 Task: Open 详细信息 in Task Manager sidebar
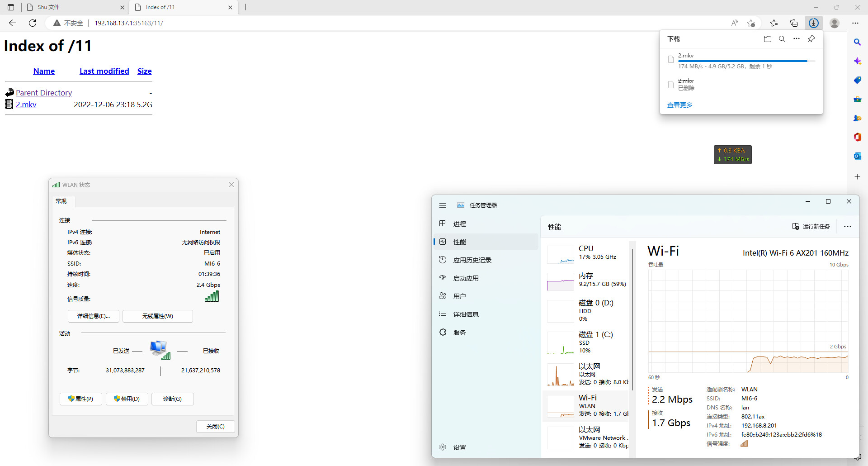pyautogui.click(x=486, y=314)
